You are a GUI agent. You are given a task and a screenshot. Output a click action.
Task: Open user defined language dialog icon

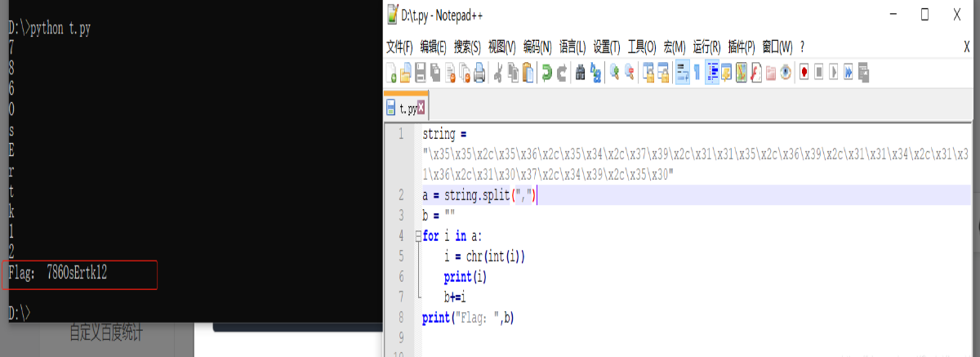pos(727,73)
